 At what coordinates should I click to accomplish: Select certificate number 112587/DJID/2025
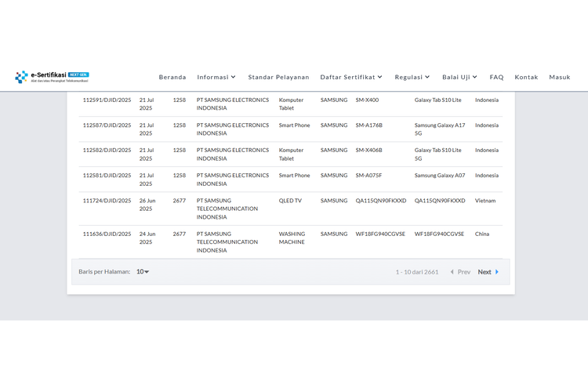tap(107, 125)
